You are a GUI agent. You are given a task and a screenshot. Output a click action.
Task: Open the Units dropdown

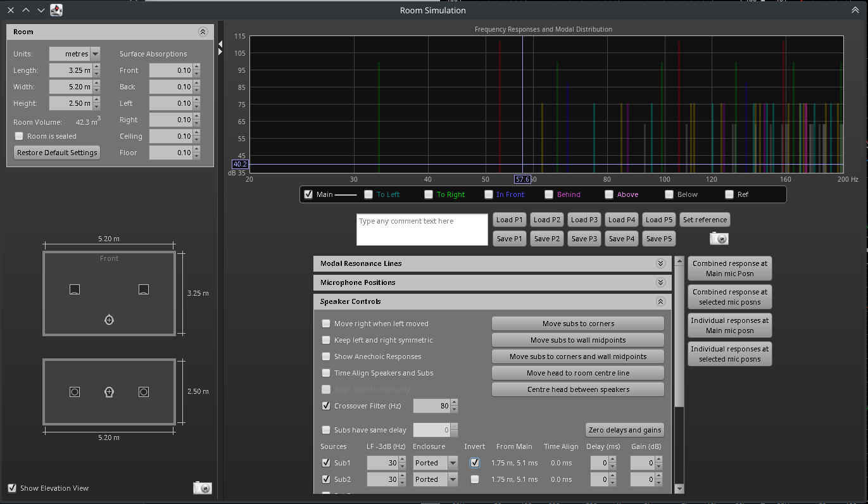[x=96, y=54]
